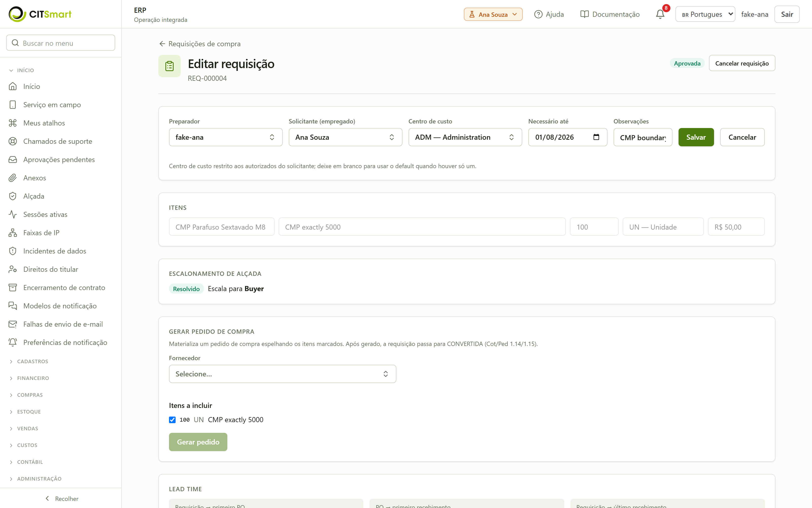Click the Início home icon

point(13,86)
